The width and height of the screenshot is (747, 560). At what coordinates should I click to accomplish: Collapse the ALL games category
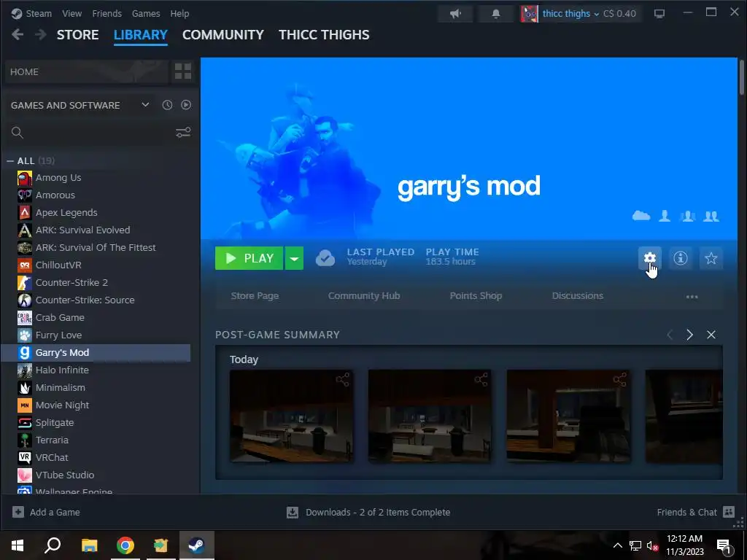[9, 161]
